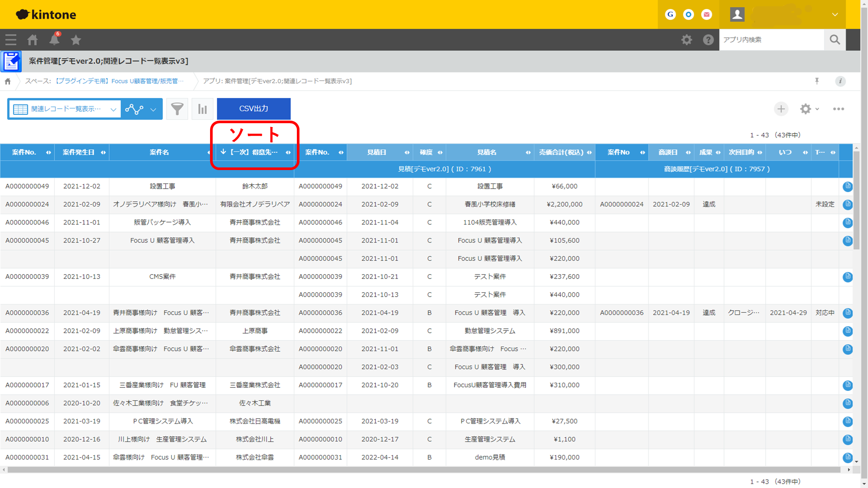Click the blue circle service icon in header
The height and width of the screenshot is (488, 868).
click(689, 14)
